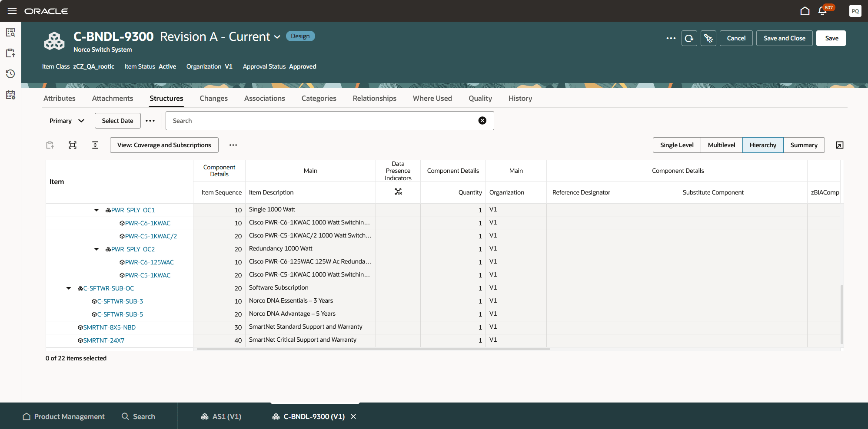Click the table's vertical scrollbar
This screenshot has height=429, width=868.
(842, 314)
